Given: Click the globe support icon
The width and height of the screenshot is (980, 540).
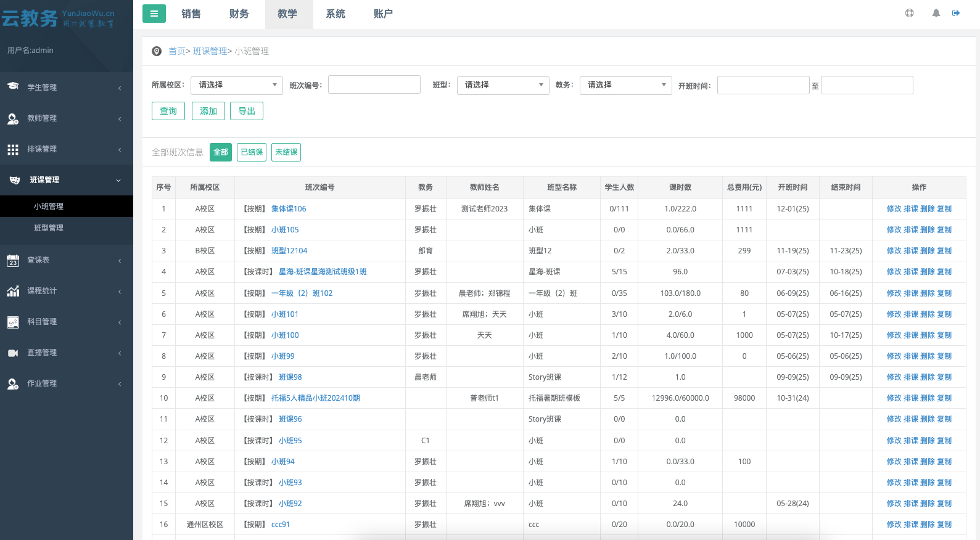Looking at the screenshot, I should coord(909,13).
